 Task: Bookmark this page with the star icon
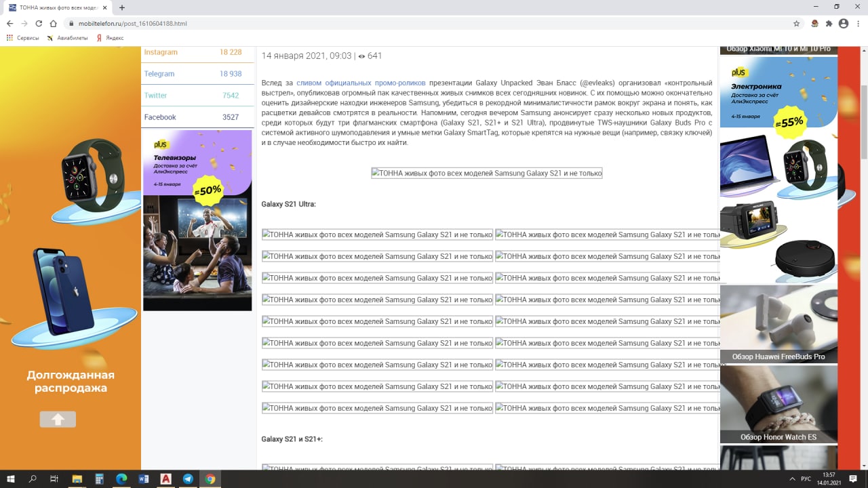[796, 23]
